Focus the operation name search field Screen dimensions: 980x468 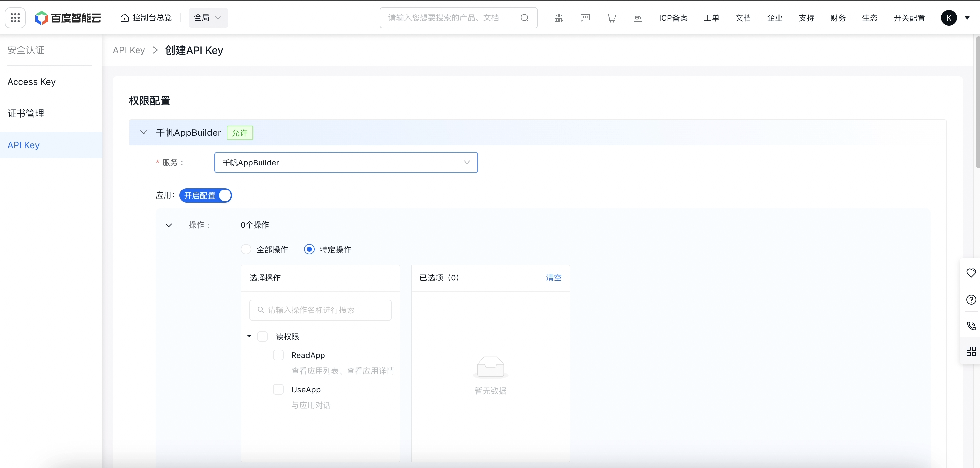click(x=320, y=310)
